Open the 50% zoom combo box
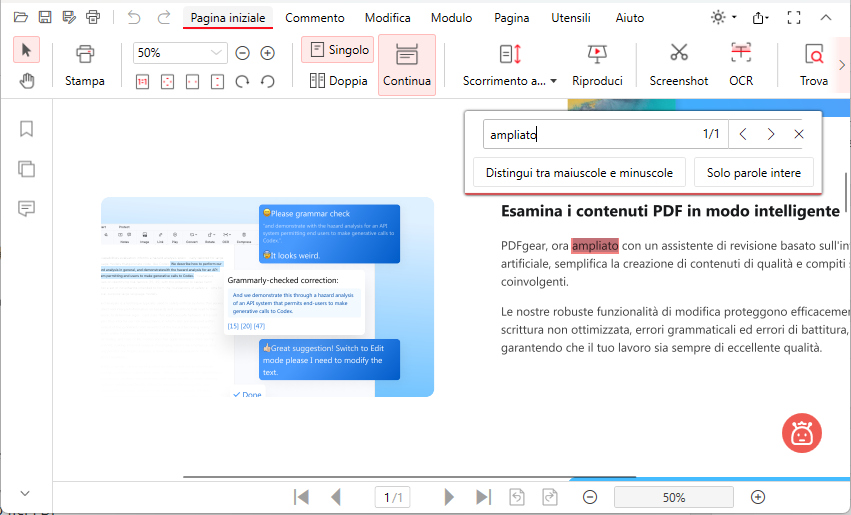 pos(180,53)
